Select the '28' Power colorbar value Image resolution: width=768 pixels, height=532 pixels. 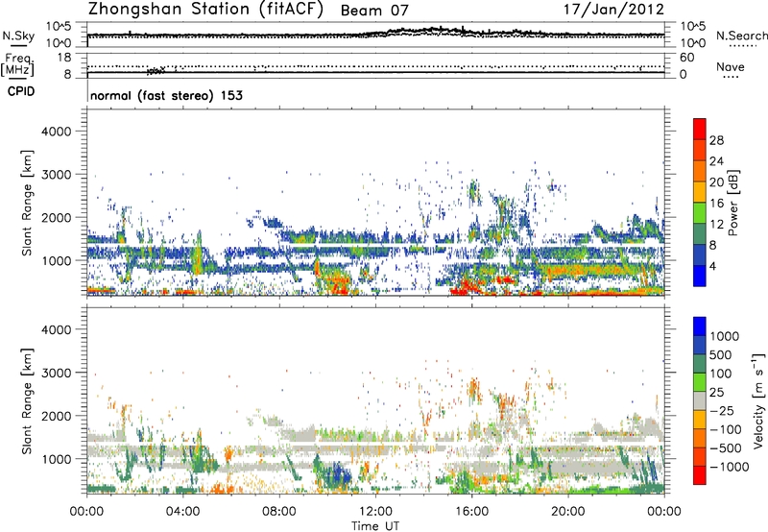pos(716,140)
